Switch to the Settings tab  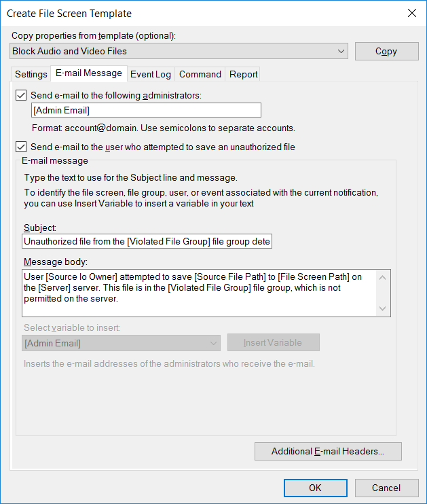pos(31,74)
